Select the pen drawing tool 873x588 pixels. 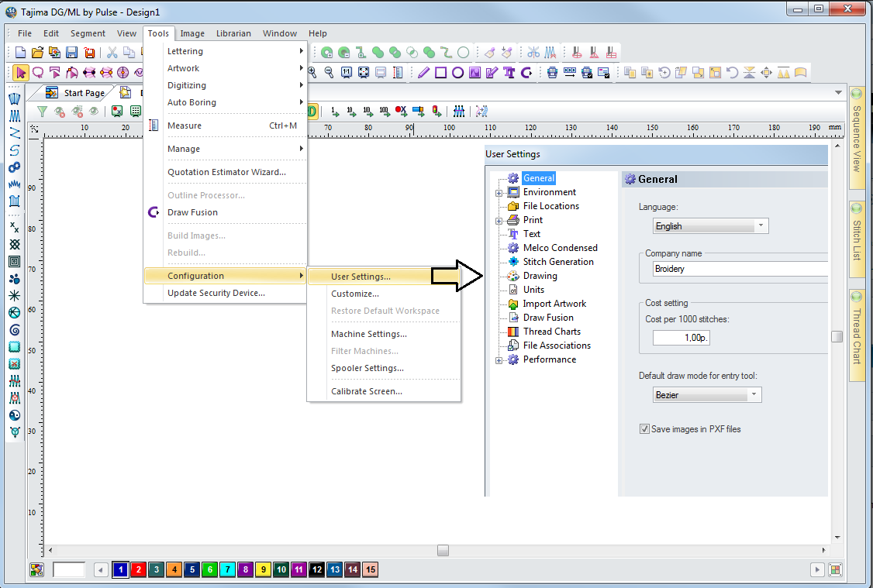[x=423, y=73]
